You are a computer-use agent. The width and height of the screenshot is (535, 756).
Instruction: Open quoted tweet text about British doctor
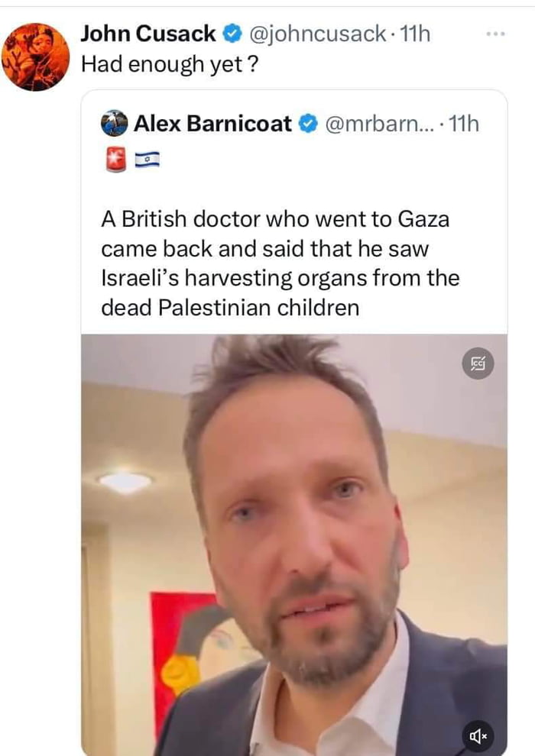[x=280, y=263]
